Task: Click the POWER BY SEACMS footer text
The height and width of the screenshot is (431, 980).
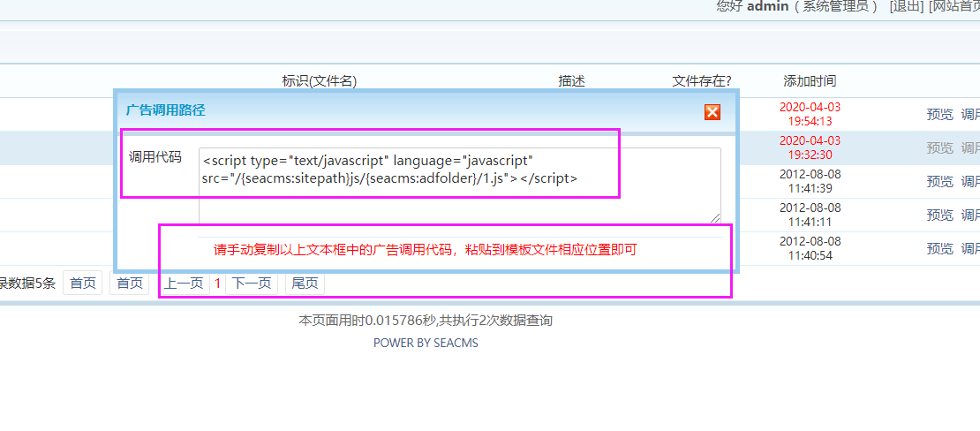Action: point(426,343)
